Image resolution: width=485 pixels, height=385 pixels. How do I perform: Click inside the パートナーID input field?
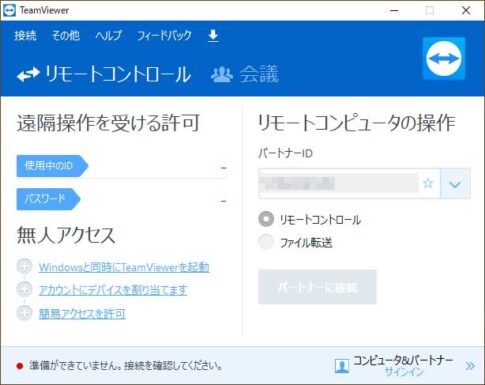click(339, 183)
